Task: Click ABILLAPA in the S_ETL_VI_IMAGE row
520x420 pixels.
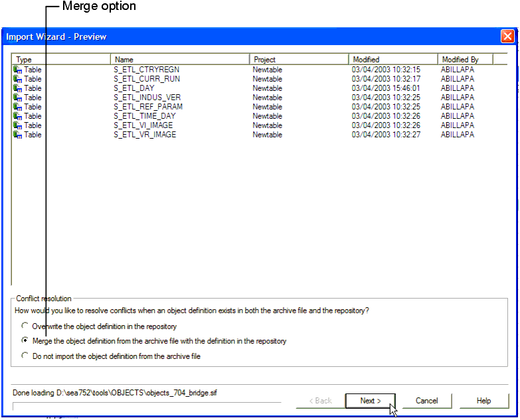Action: coord(458,125)
